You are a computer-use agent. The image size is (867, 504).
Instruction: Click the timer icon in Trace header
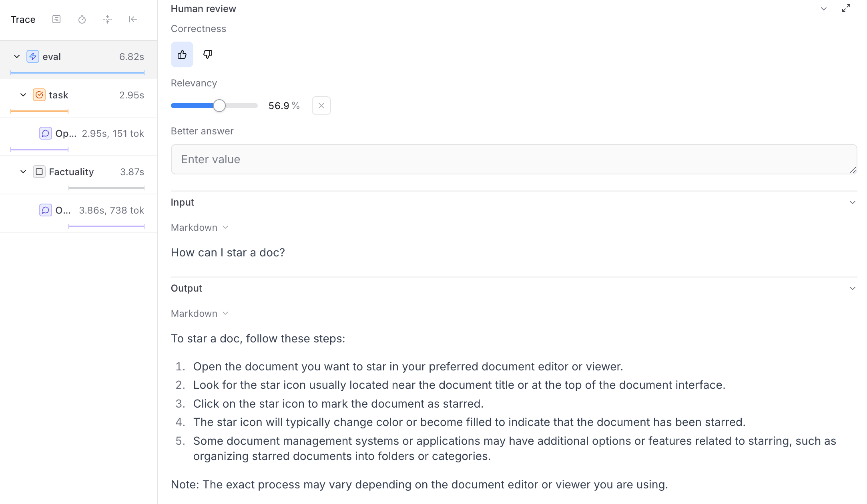82,19
